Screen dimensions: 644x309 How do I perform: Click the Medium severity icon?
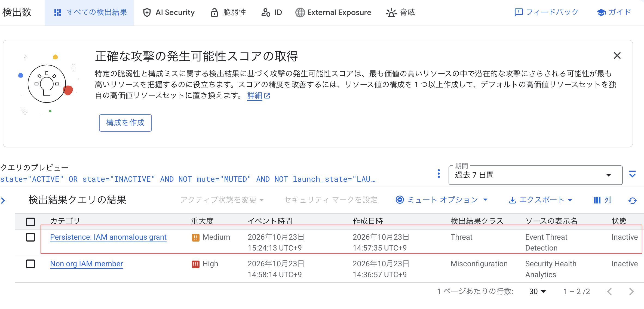point(195,237)
